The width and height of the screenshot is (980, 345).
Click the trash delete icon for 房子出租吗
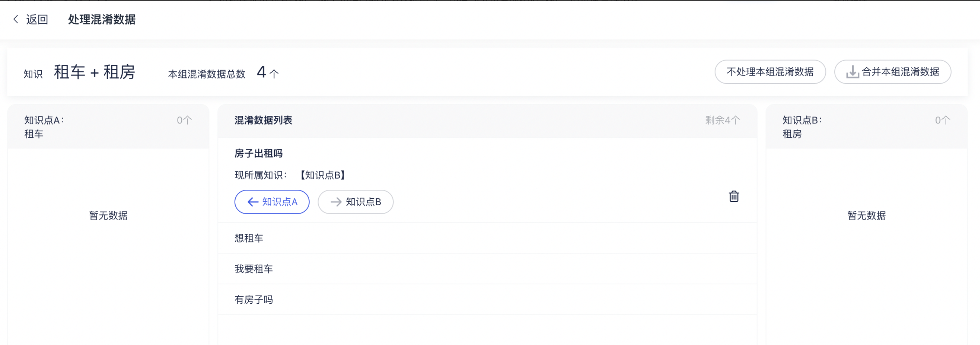[734, 196]
